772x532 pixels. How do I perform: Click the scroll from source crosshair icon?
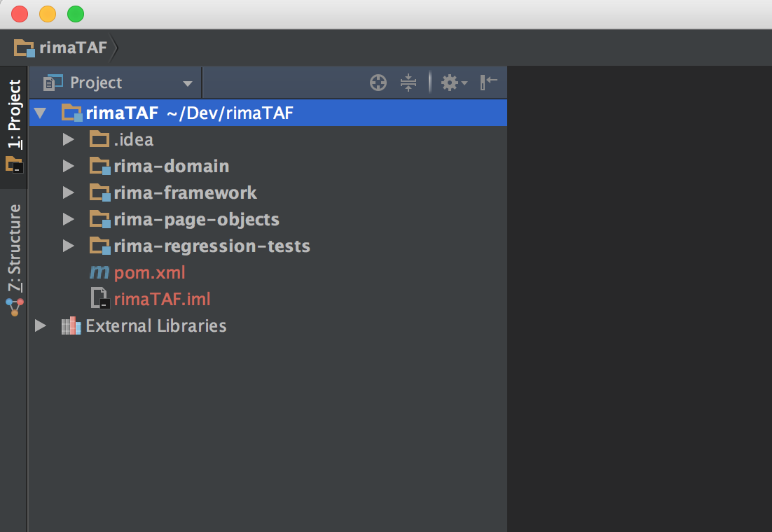pos(378,83)
